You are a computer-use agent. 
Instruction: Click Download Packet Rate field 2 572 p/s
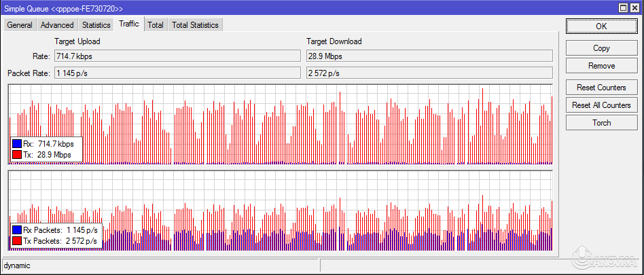point(429,73)
